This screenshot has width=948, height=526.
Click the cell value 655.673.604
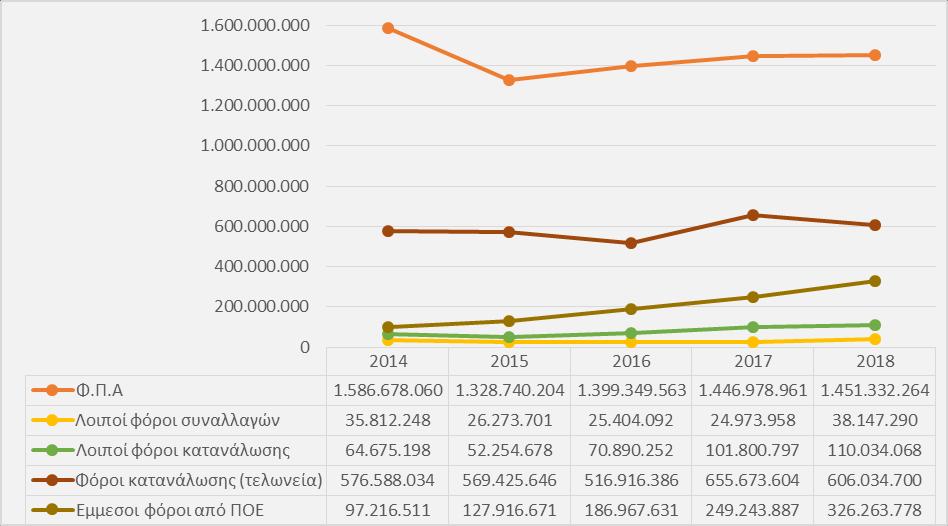(x=753, y=481)
